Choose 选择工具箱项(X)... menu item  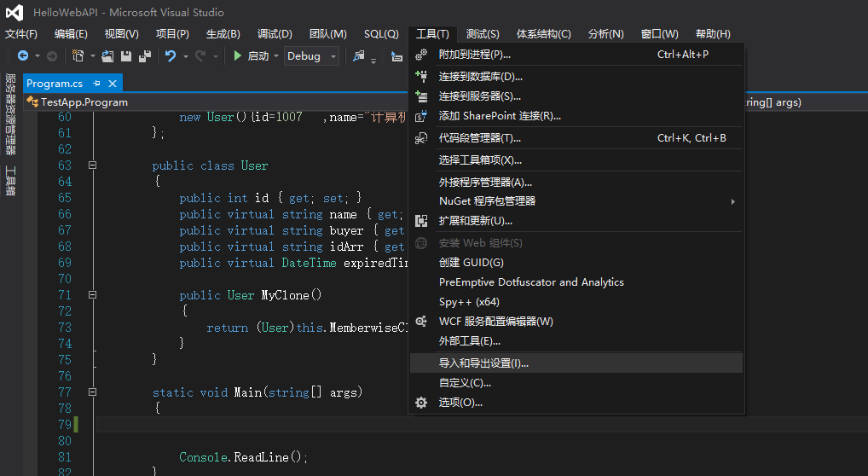[576, 160]
